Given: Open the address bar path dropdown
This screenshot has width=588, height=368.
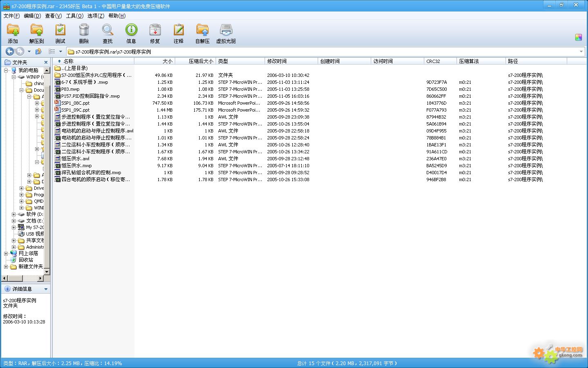Looking at the screenshot, I should tap(581, 52).
